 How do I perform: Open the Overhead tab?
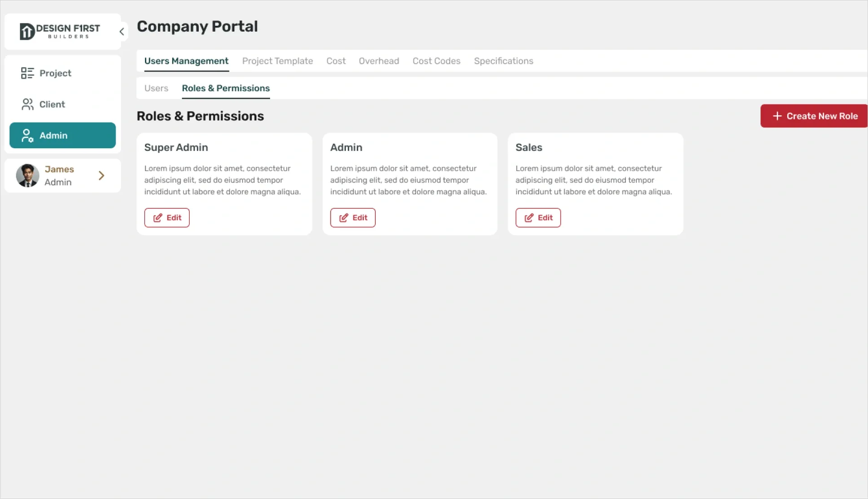point(378,61)
